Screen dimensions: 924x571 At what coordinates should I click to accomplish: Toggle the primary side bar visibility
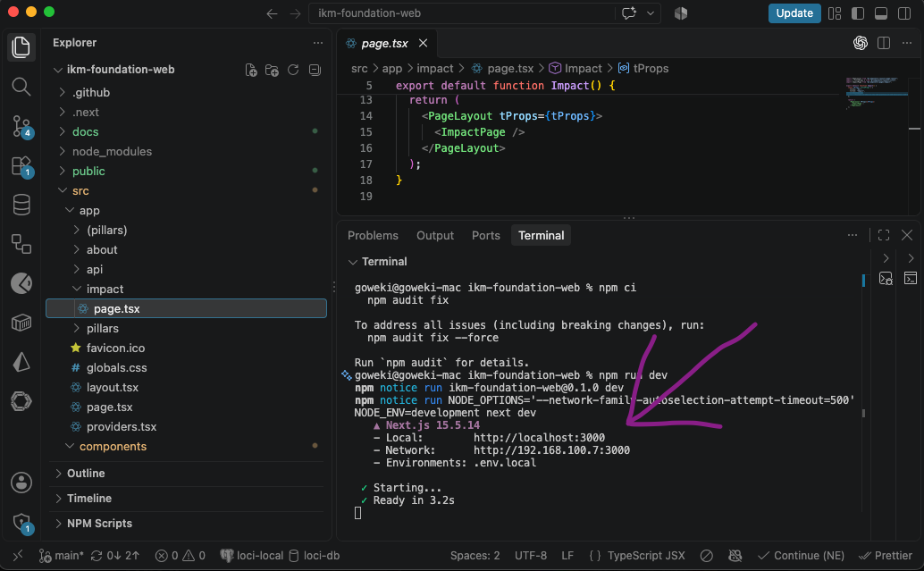coord(858,13)
